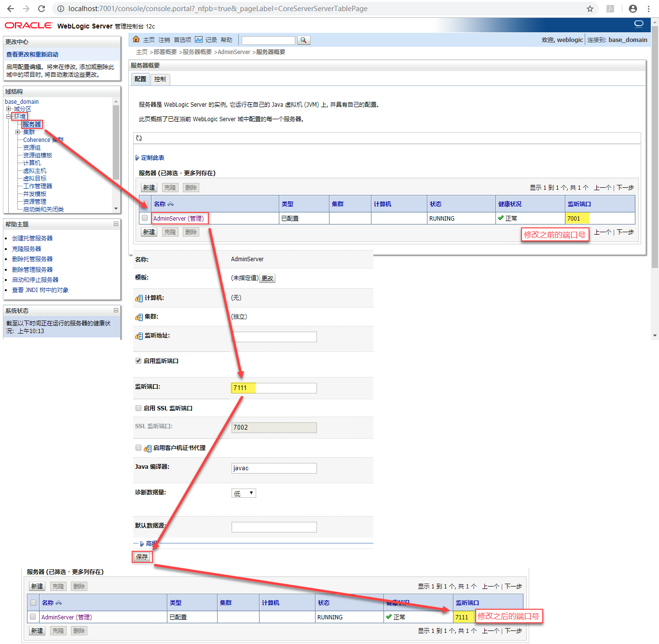659x644 pixels.
Task: Click 注销 in the console toolbar
Action: click(164, 40)
